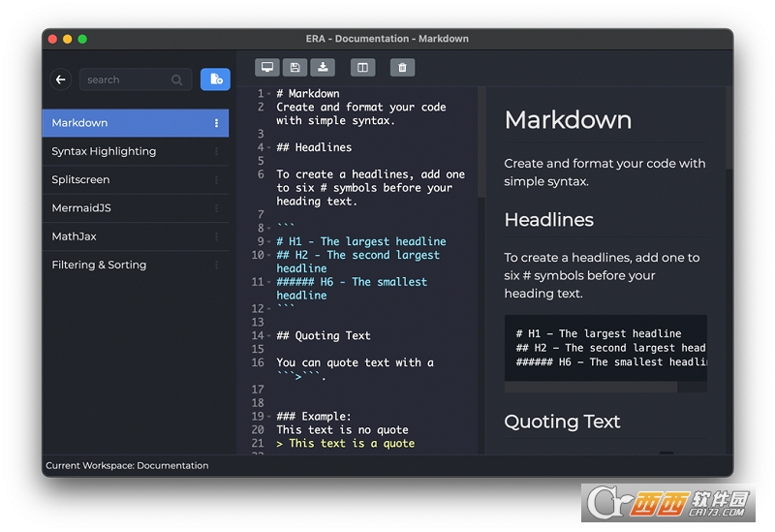
Task: Open options menu for Splitscreen note
Action: 216,180
